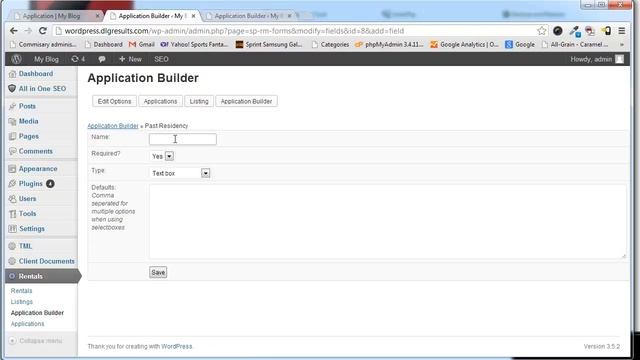This screenshot has width=640, height=360.
Task: Click the Users sidebar icon
Action: tap(12, 199)
